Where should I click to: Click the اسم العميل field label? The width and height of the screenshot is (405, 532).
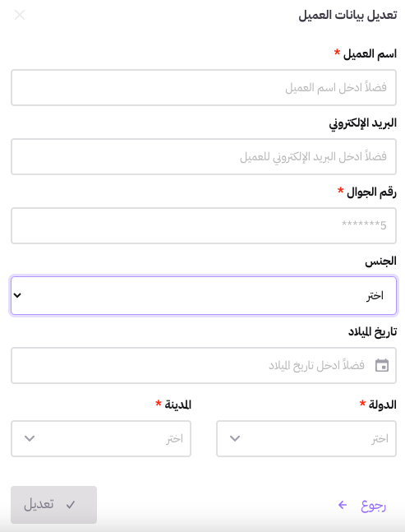coord(370,54)
